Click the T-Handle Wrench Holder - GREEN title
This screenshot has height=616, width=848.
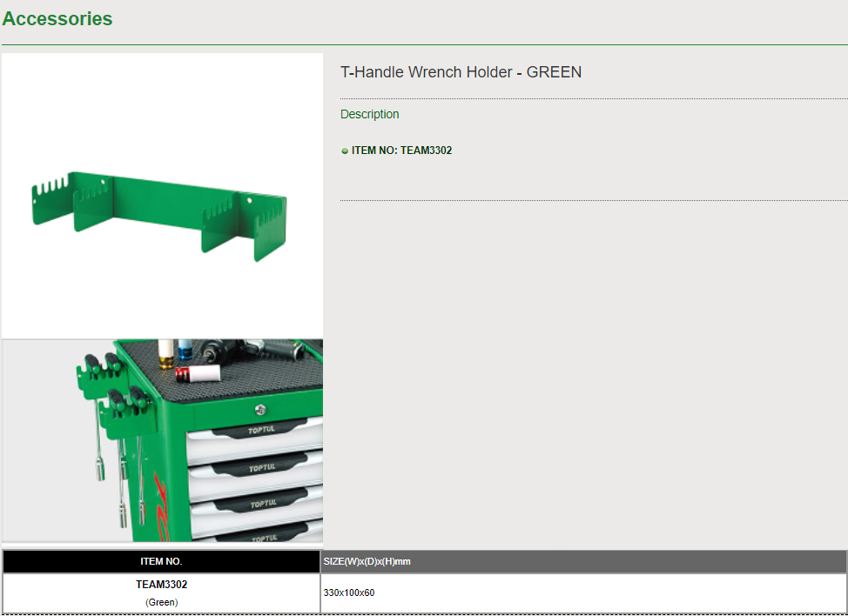click(461, 72)
